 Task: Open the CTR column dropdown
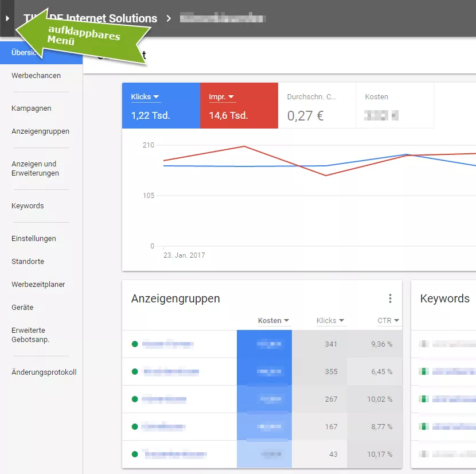pyautogui.click(x=388, y=321)
